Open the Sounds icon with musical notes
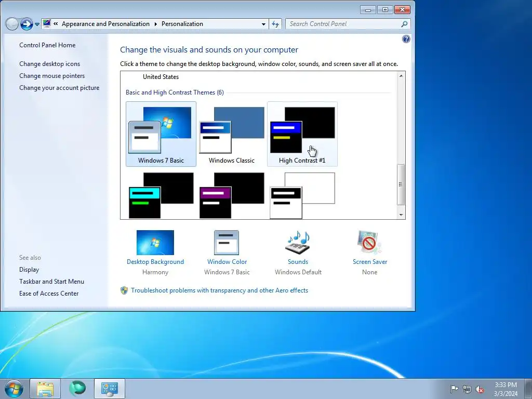The width and height of the screenshot is (532, 399). [298, 243]
